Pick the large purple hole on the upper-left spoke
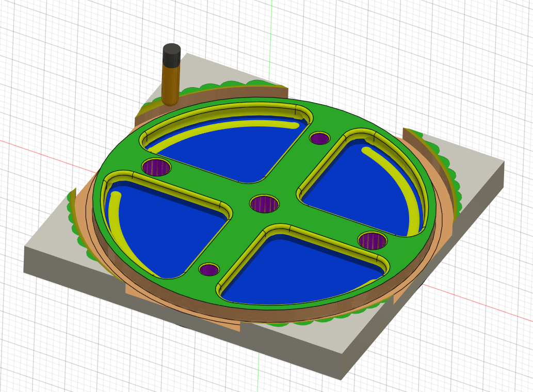533x392 pixels. [156, 167]
